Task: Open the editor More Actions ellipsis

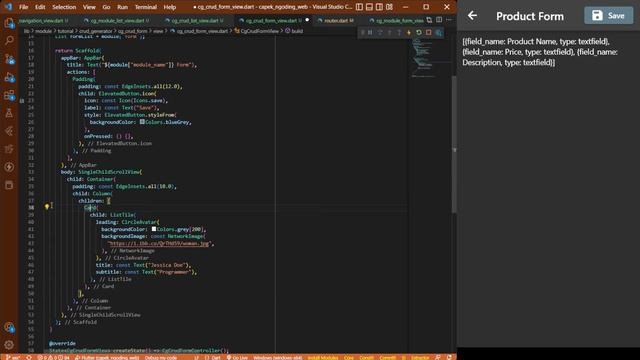Action: pyautogui.click(x=449, y=20)
